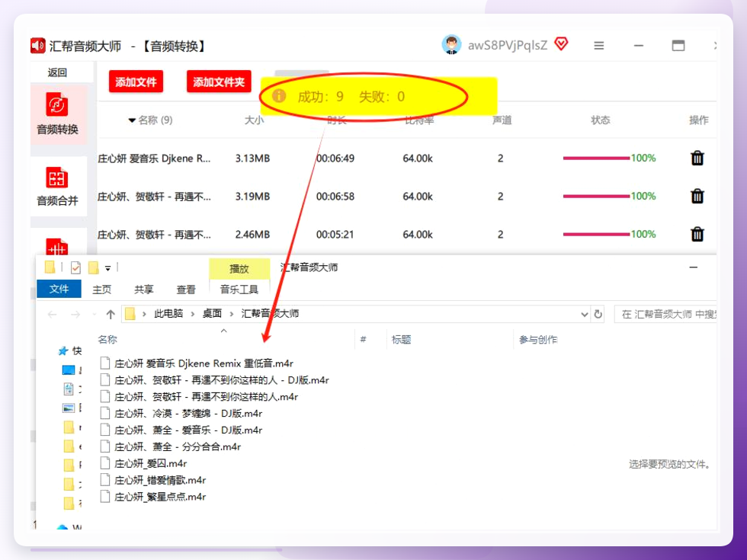Click the 3.13MB size cell
This screenshot has width=747, height=560.
click(252, 158)
